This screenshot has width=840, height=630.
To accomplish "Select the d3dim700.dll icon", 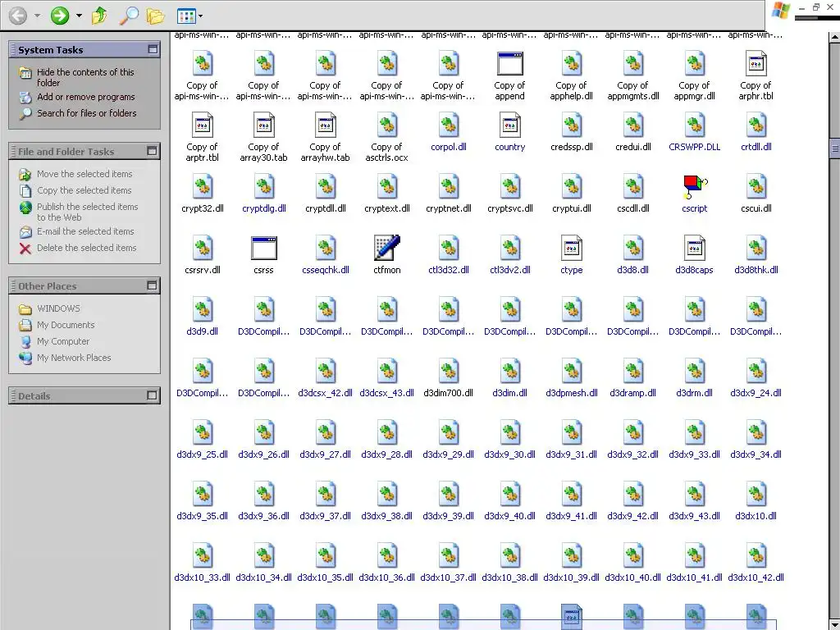I will [449, 371].
